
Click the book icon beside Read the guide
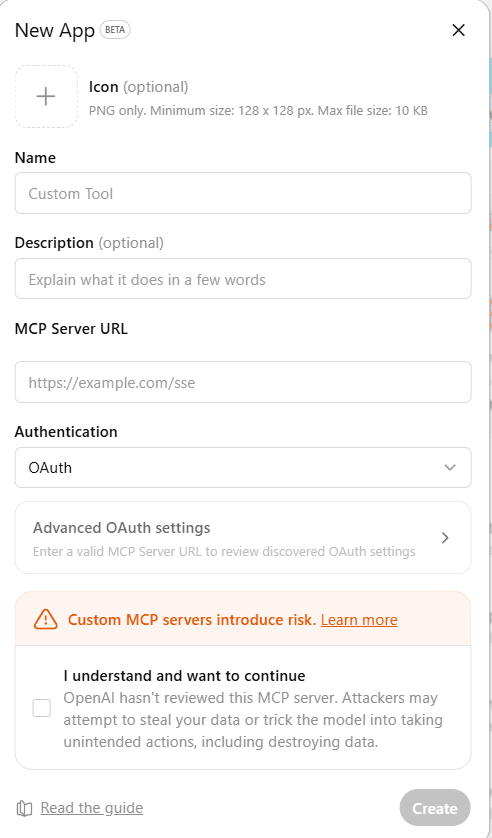point(25,808)
